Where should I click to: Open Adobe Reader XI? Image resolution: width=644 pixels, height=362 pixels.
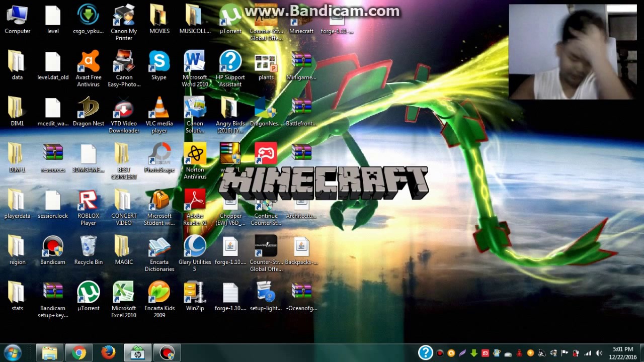coord(195,208)
